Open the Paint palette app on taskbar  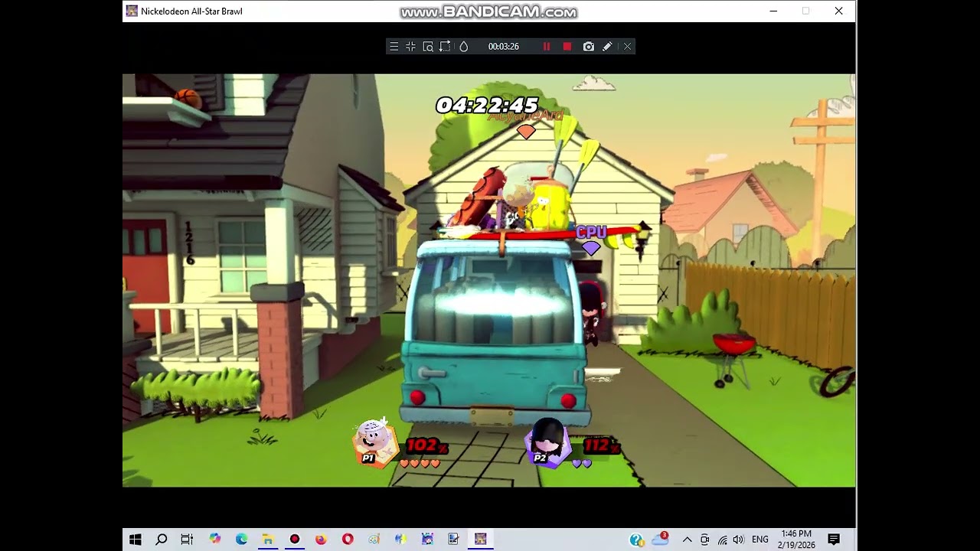tap(374, 540)
